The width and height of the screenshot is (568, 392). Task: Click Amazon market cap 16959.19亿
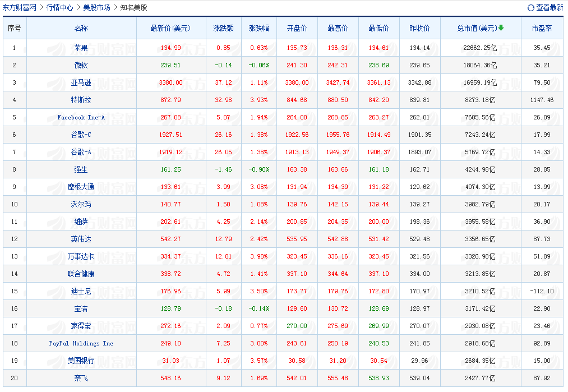click(480, 82)
